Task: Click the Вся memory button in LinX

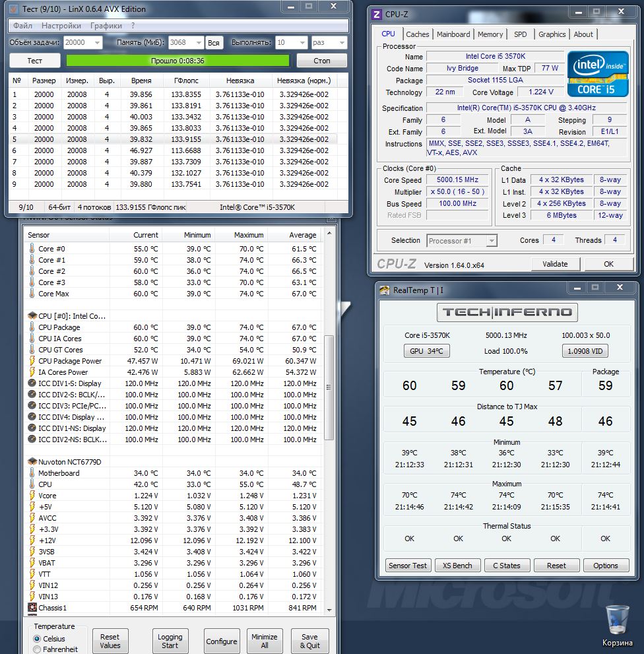Action: 214,43
